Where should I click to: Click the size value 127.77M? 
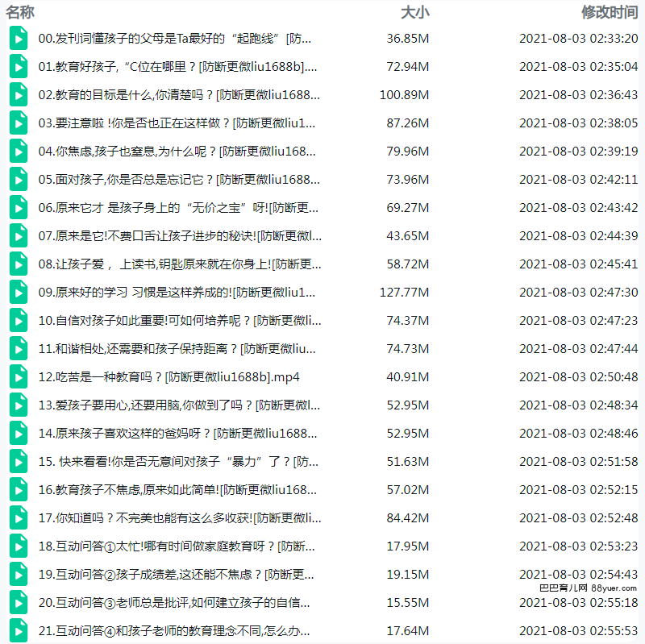click(x=405, y=293)
